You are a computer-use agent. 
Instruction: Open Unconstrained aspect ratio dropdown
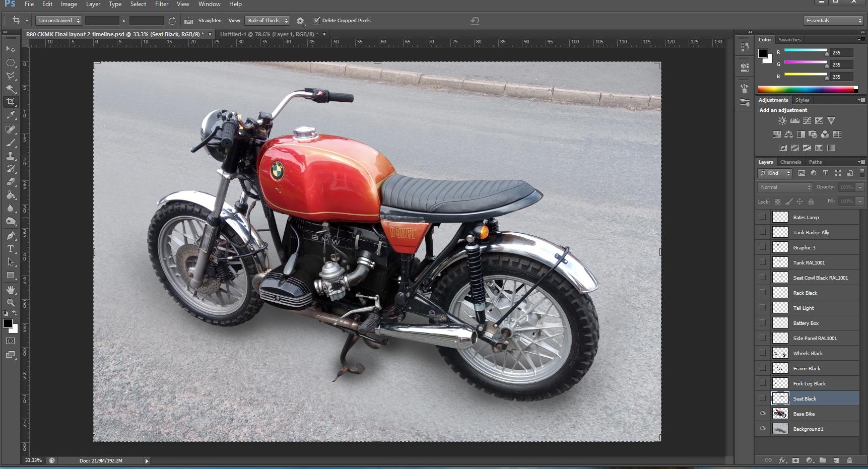click(58, 21)
